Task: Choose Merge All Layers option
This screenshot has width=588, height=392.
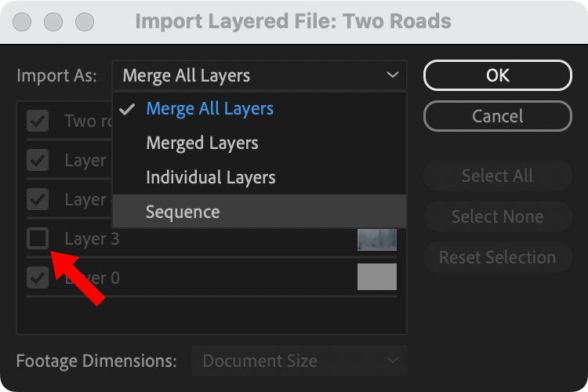Action: 209,109
